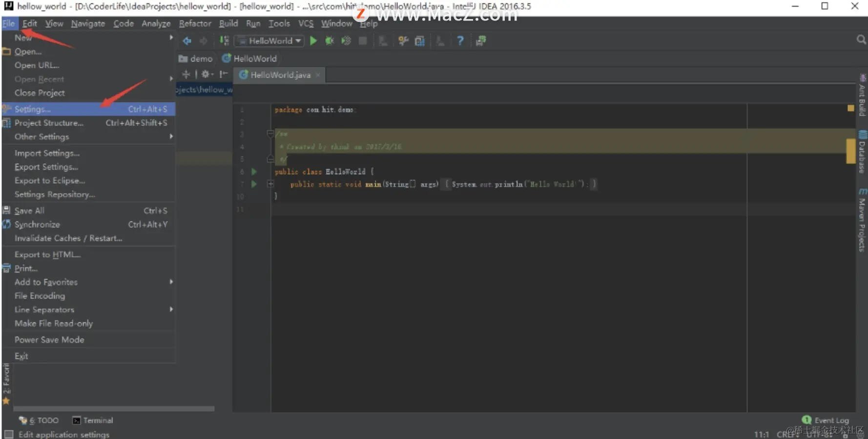868x439 pixels.
Task: Open the Refactor menu
Action: [x=195, y=23]
